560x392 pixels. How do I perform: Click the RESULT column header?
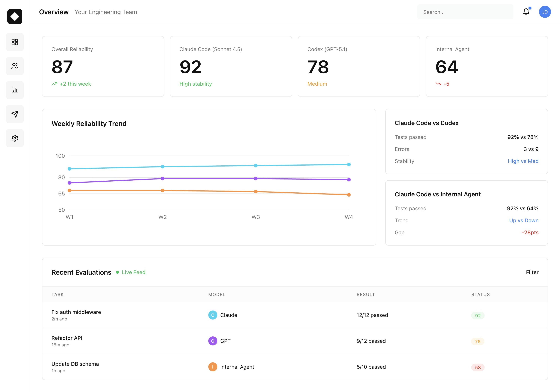[366, 294]
